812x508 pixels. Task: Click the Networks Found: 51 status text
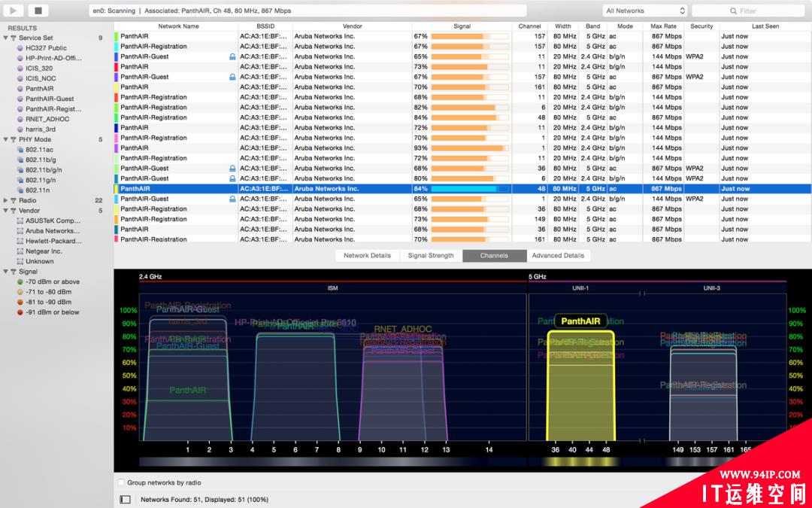click(205, 500)
